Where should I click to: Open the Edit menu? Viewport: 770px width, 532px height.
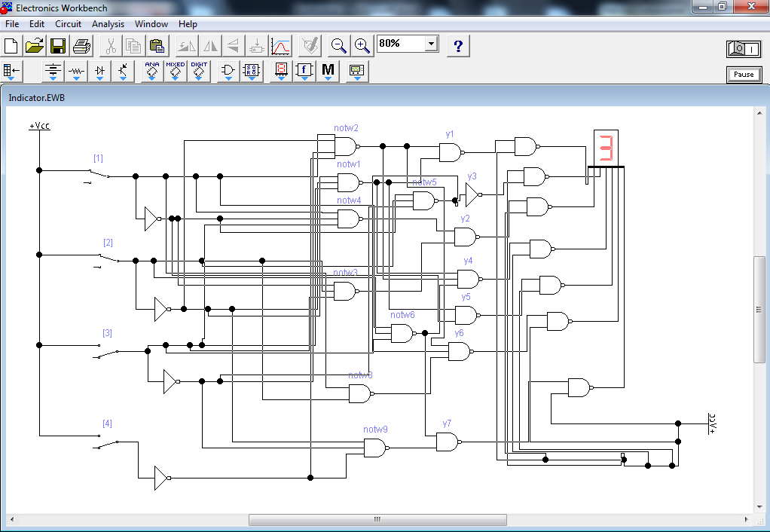37,23
